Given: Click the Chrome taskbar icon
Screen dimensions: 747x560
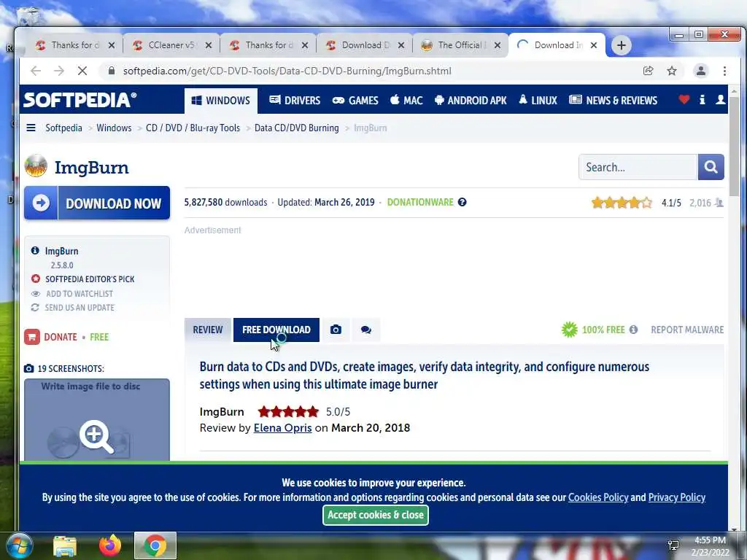Looking at the screenshot, I should [155, 545].
